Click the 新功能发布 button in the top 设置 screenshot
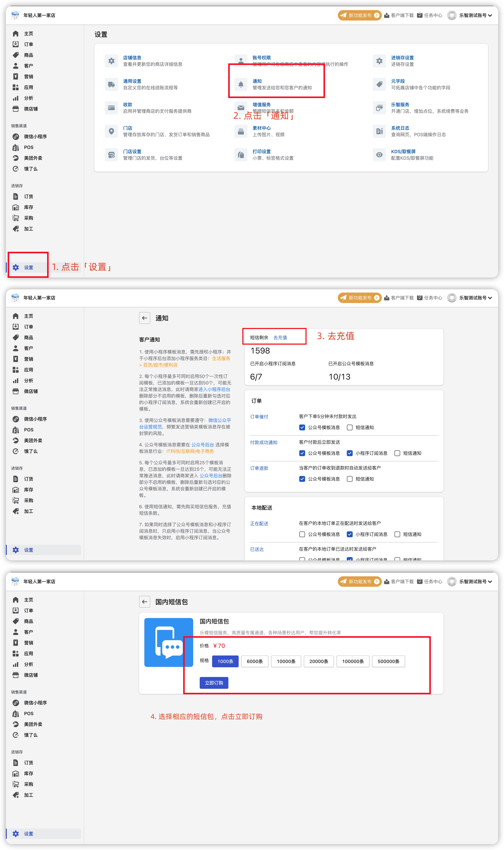This screenshot has height=850, width=504. (x=360, y=15)
